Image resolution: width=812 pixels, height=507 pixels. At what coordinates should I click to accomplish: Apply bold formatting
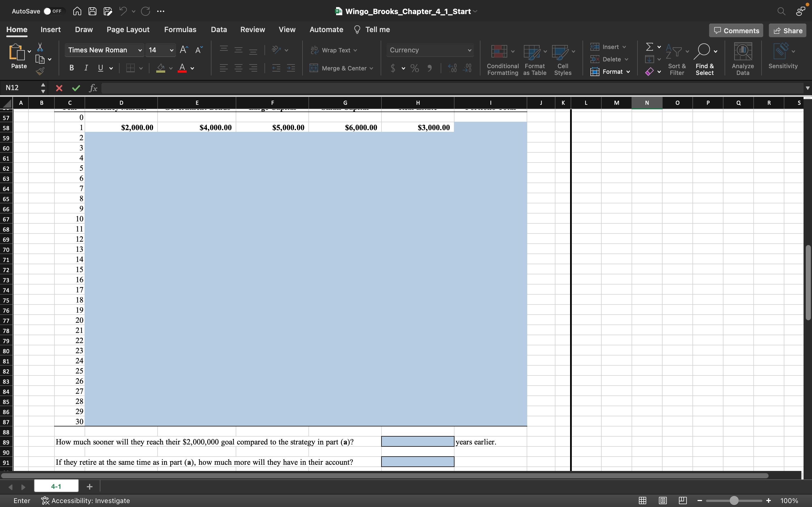[72, 68]
